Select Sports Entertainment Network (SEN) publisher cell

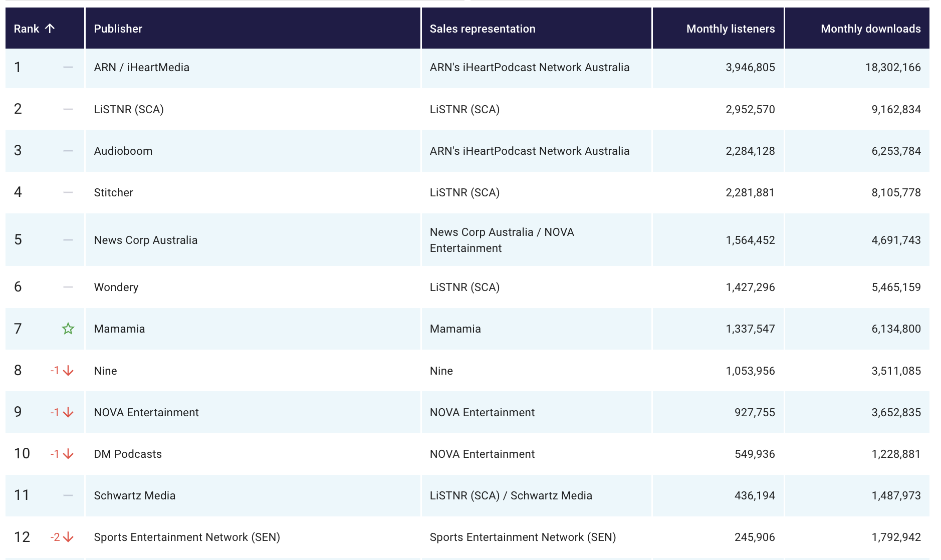(187, 537)
